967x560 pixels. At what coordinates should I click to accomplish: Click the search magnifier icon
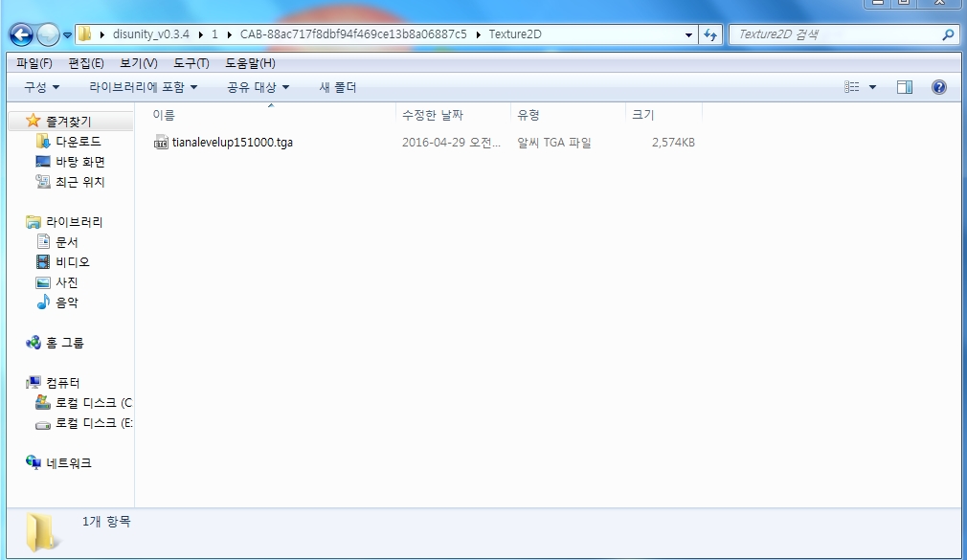(x=948, y=35)
